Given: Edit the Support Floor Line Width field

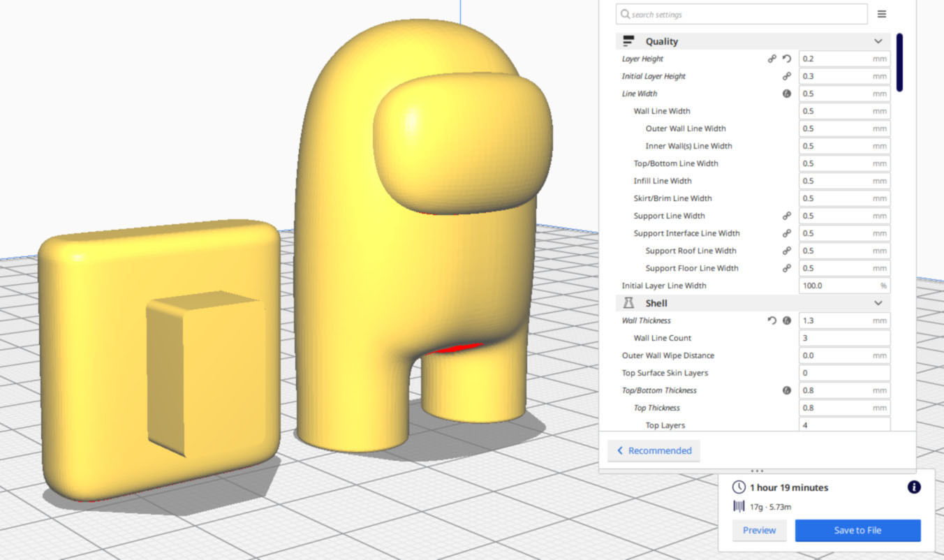Looking at the screenshot, I should [x=844, y=269].
